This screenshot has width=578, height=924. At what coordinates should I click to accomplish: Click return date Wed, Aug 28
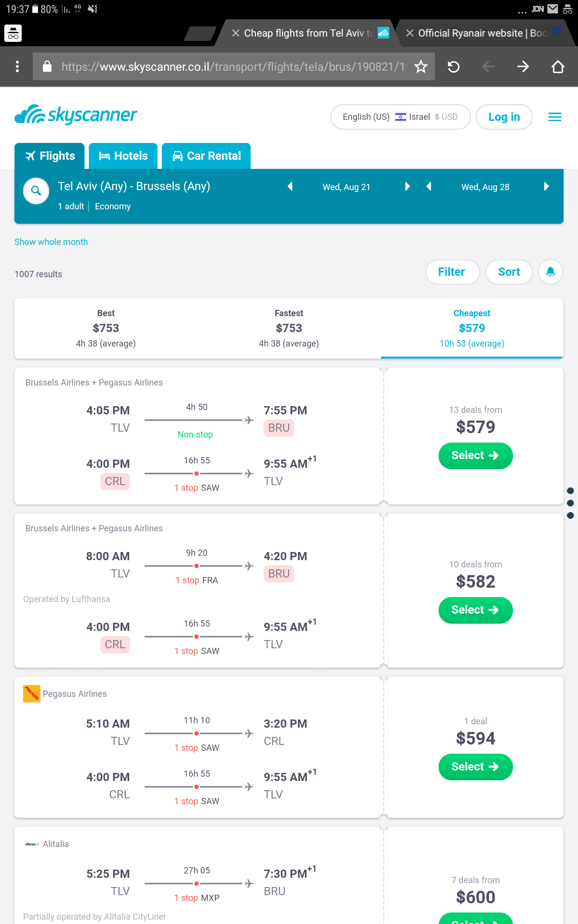click(x=485, y=187)
